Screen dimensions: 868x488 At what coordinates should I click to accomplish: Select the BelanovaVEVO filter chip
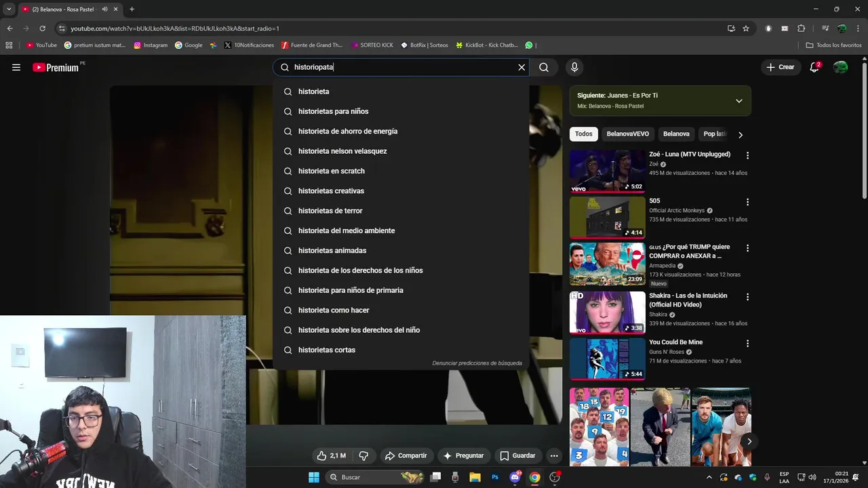click(x=628, y=134)
